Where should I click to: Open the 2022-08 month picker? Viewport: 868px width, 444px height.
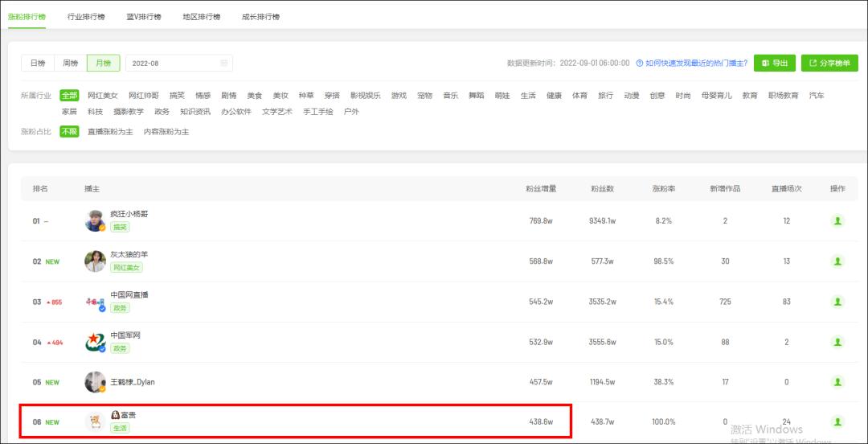coord(179,64)
